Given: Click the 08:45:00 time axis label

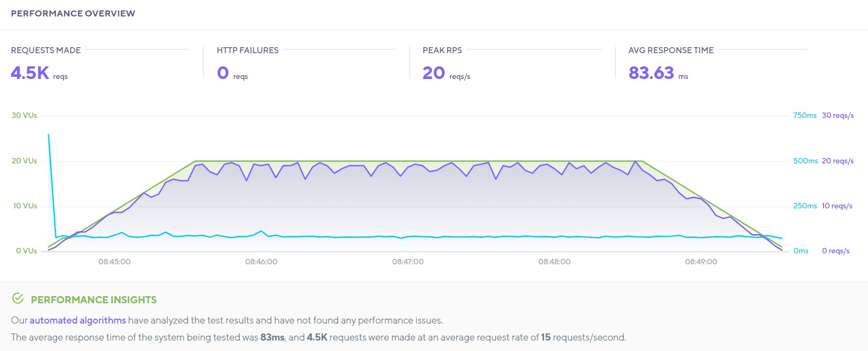Looking at the screenshot, I should pos(114,262).
